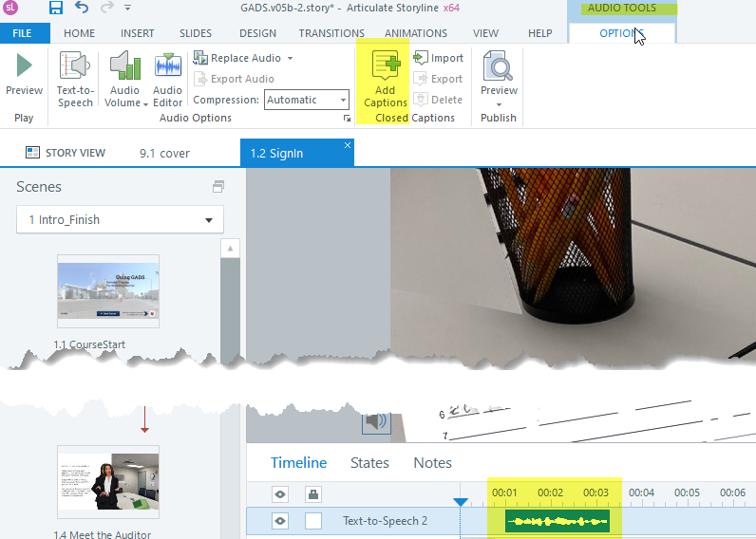Screen dimensions: 756x539
Task: Open the VIEW ribbon tab
Action: [x=485, y=33]
